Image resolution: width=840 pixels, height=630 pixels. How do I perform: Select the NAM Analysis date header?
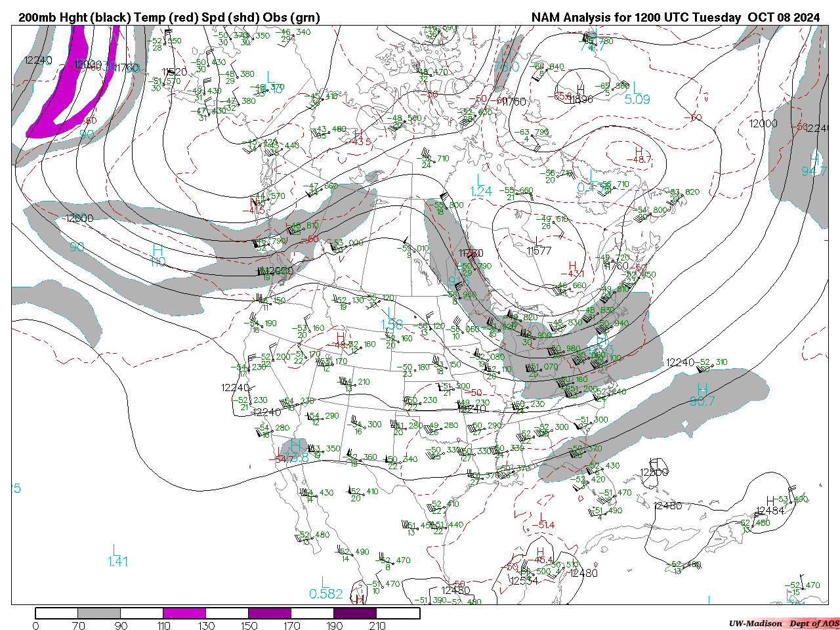675,18
